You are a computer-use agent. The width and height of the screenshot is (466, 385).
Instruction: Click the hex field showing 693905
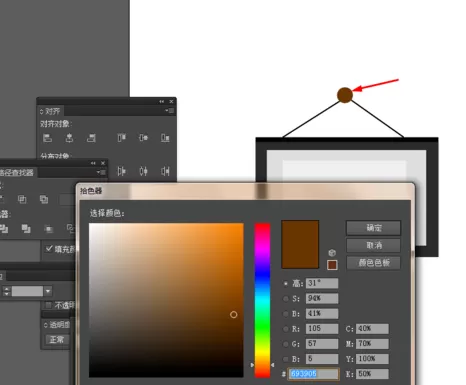(x=313, y=374)
